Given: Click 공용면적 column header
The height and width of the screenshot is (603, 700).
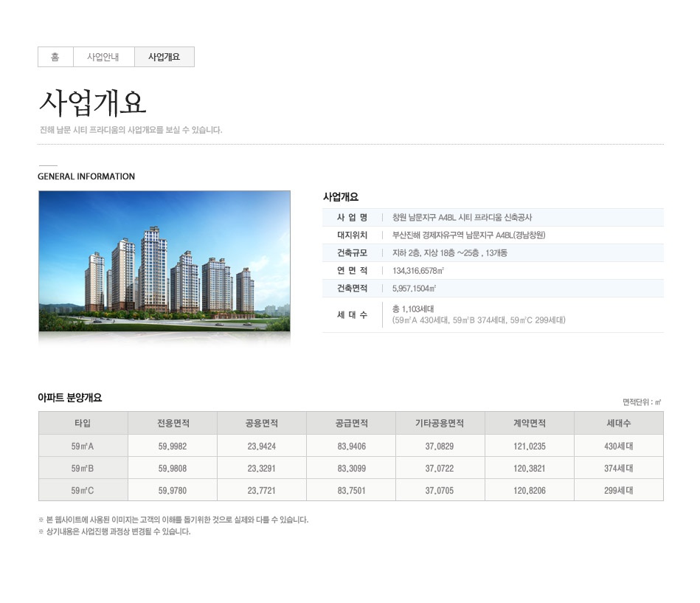Looking at the screenshot, I should 262,423.
